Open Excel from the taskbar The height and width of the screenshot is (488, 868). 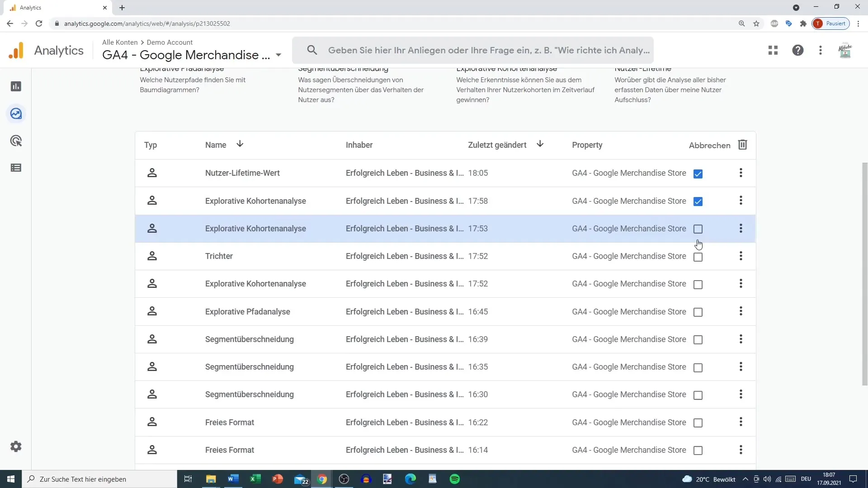(255, 479)
